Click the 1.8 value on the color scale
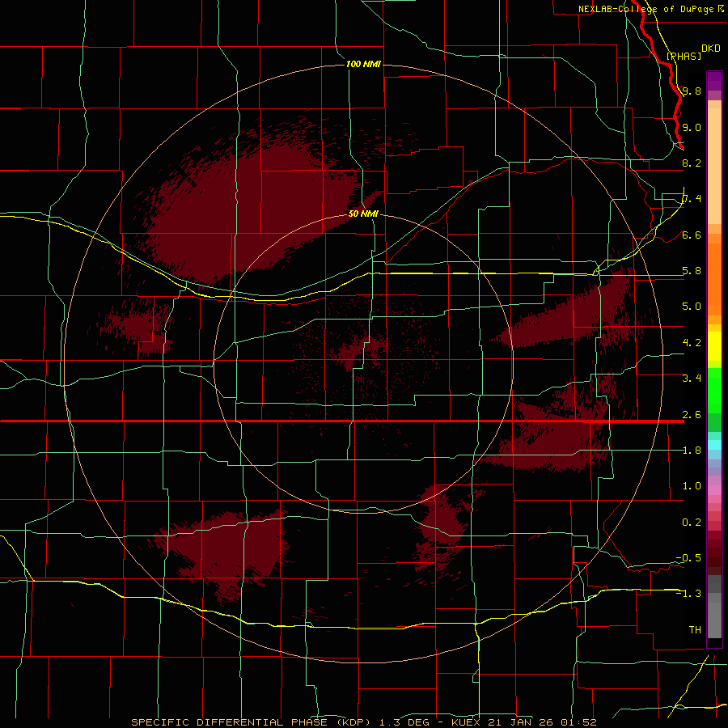Viewport: 728px width, 728px height. coord(692,451)
